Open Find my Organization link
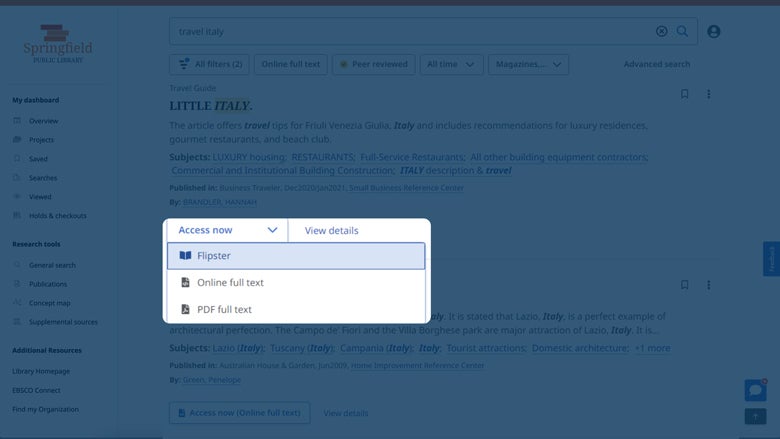This screenshot has height=439, width=780. click(x=45, y=409)
